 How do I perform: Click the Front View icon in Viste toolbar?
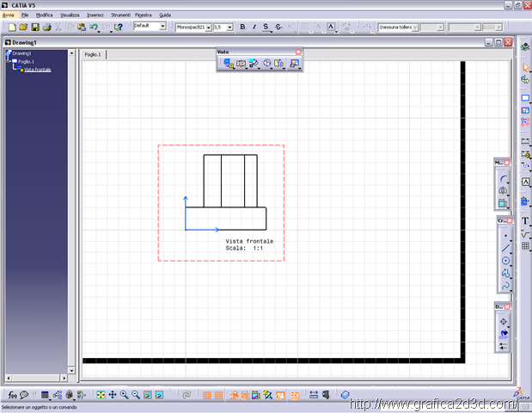coord(229,64)
